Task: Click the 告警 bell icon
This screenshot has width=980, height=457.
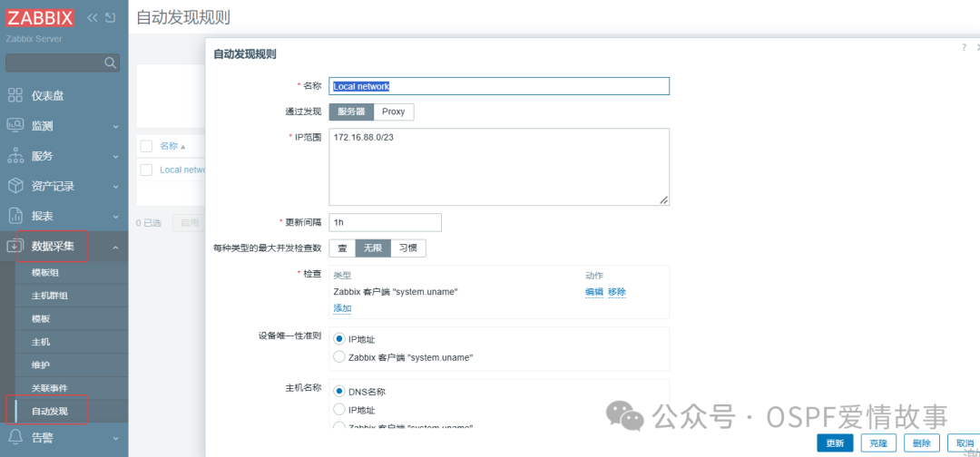Action: 15,437
